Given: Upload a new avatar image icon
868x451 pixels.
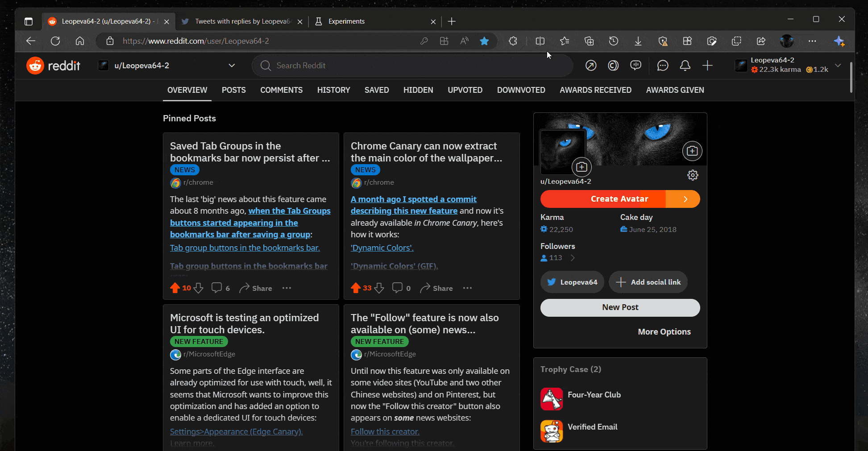Looking at the screenshot, I should [581, 167].
